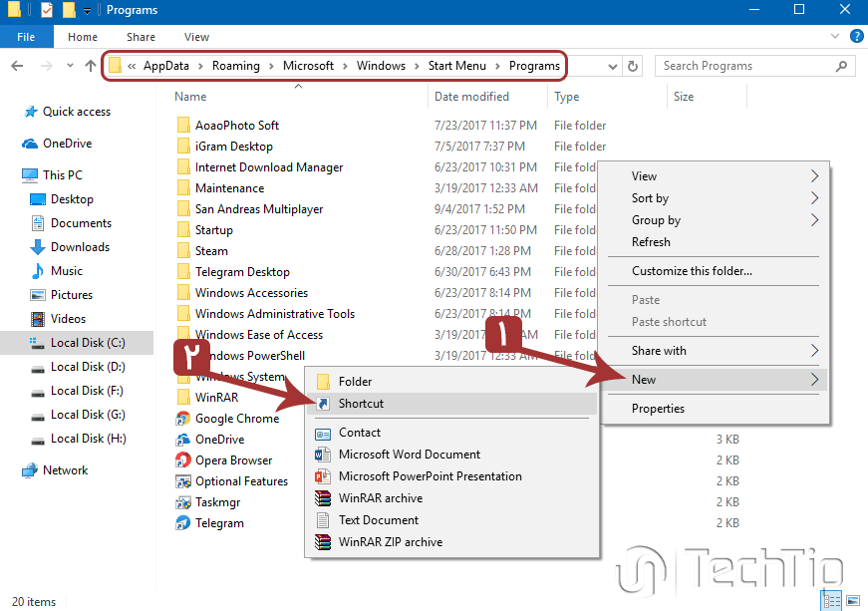Screen dimensions: 868x611
Task: Switch to the Home ribbon tab
Action: point(83,37)
